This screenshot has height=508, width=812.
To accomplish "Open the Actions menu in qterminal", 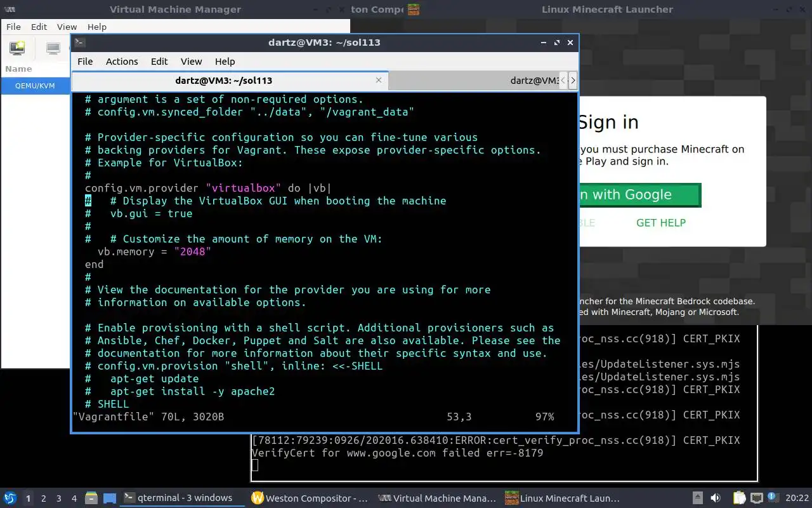I will (x=122, y=62).
